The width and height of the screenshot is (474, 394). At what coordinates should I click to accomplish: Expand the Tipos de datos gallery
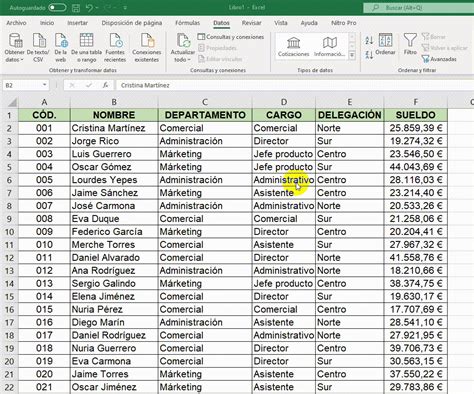(x=352, y=56)
